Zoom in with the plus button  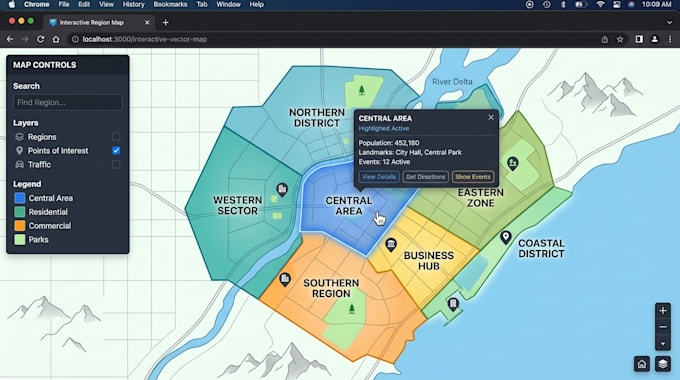click(x=663, y=311)
